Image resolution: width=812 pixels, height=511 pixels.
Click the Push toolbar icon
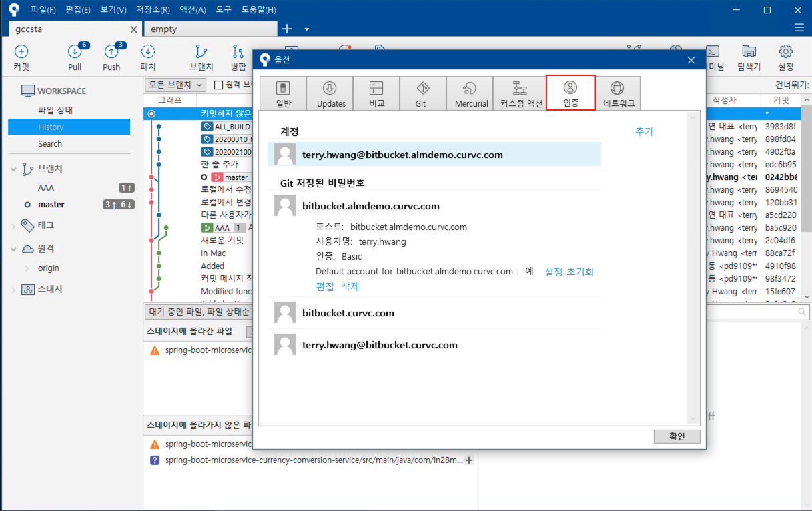[111, 52]
